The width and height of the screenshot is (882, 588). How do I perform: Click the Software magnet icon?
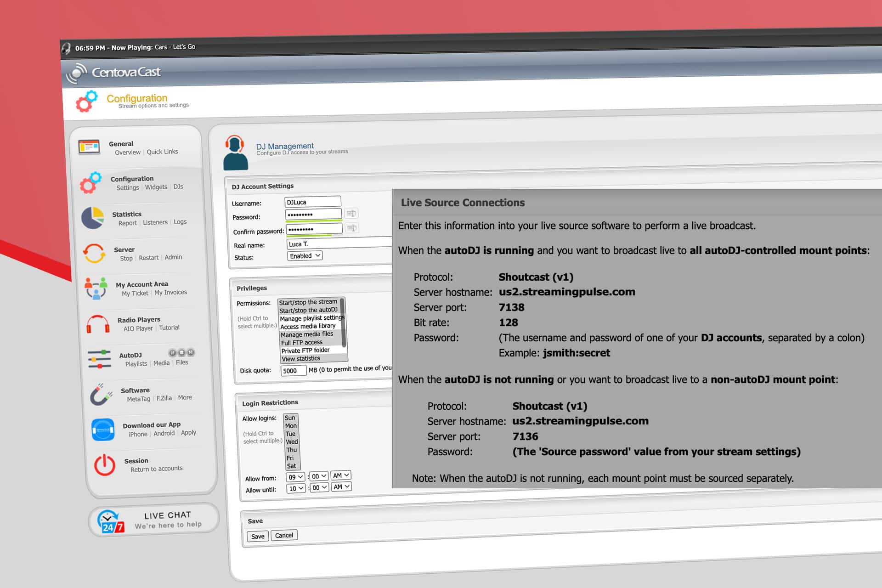(x=101, y=394)
